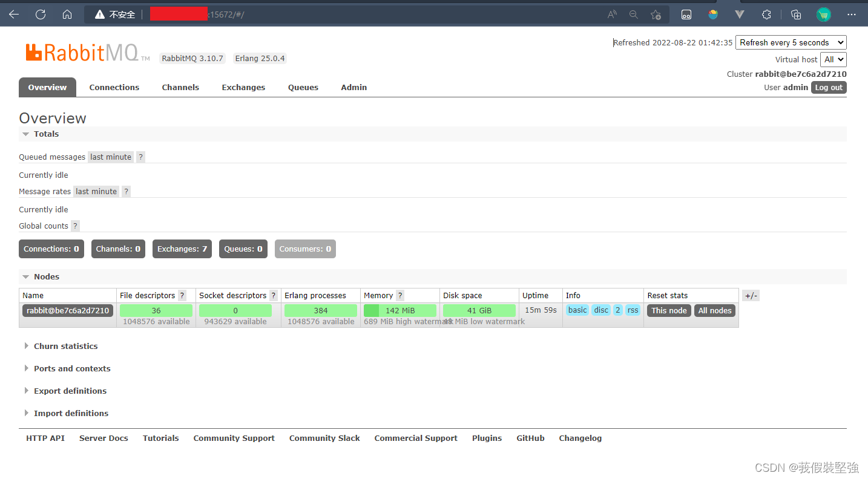Image resolution: width=868 pixels, height=479 pixels.
Task: Change Message rates last minute range
Action: tap(96, 191)
